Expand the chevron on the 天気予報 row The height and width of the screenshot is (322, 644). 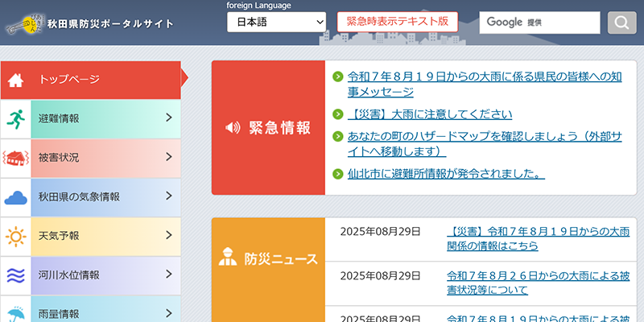pyautogui.click(x=168, y=235)
